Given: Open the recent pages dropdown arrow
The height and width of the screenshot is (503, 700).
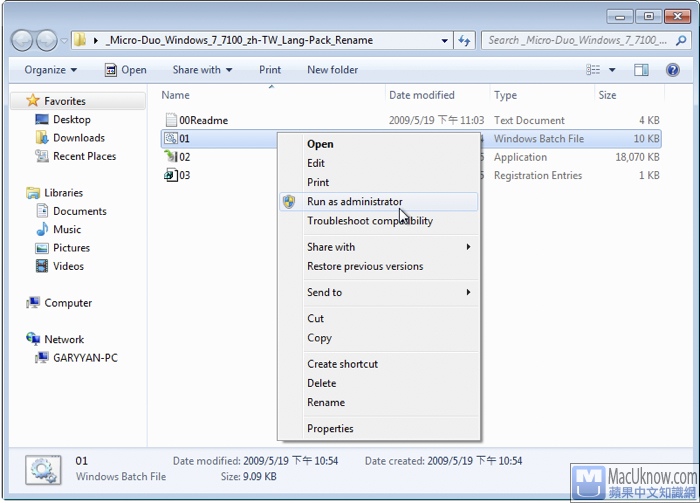Looking at the screenshot, I should (x=64, y=41).
